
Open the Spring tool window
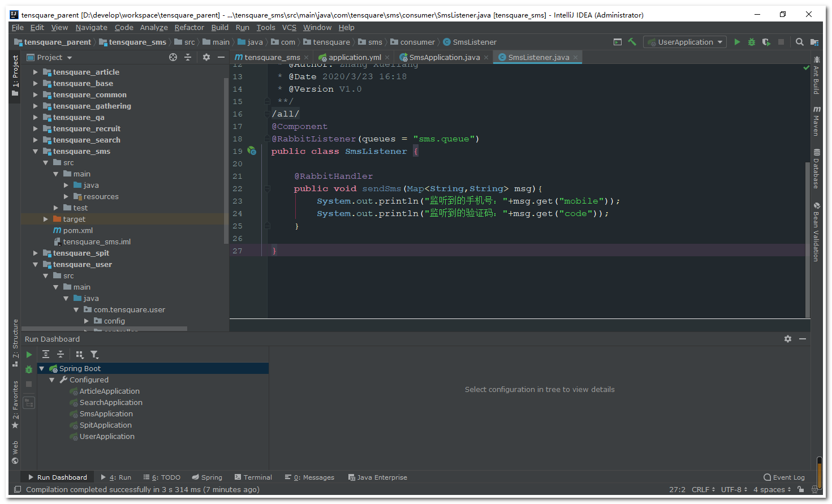pos(207,477)
